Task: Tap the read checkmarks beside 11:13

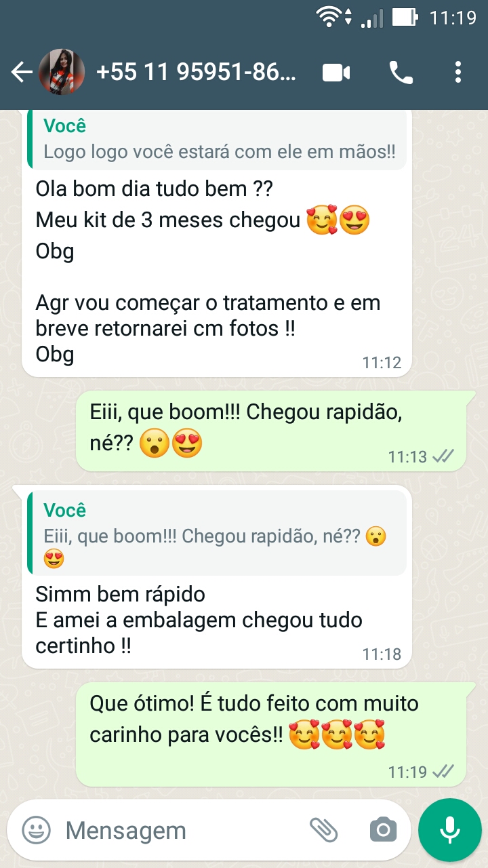Action: pyautogui.click(x=443, y=456)
